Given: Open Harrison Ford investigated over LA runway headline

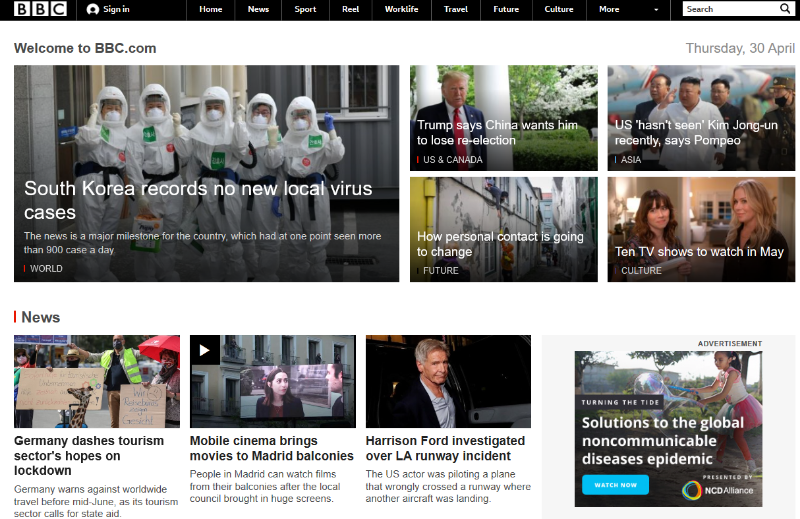Looking at the screenshot, I should (x=445, y=448).
